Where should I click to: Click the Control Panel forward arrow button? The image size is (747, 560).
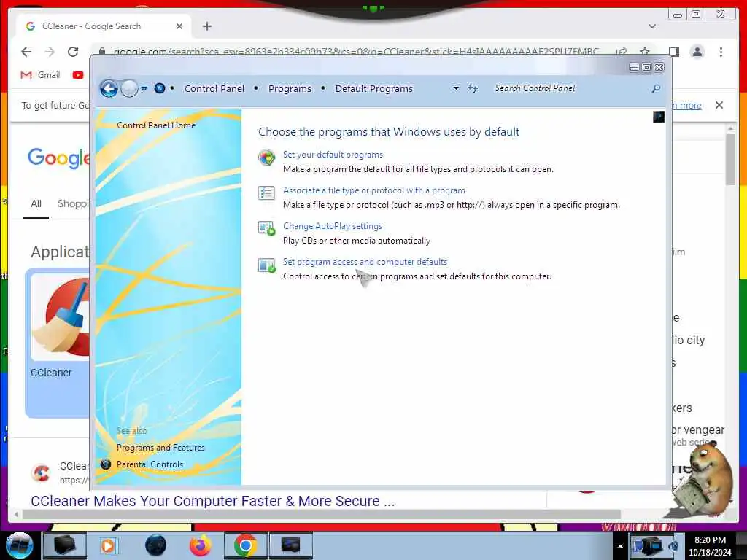[x=129, y=88]
